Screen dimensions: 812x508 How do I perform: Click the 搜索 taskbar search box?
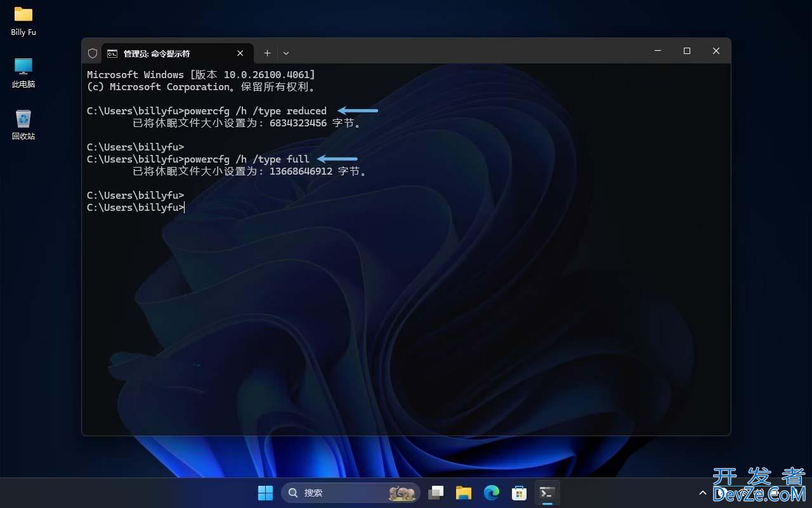(x=350, y=493)
